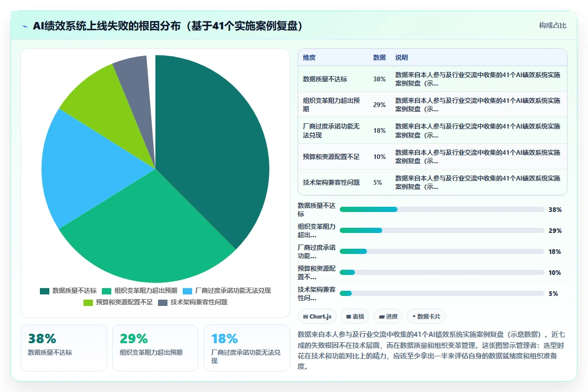Click the 38% 数据质量不达标 stat card
The width and height of the screenshot is (588, 392).
pos(64,348)
